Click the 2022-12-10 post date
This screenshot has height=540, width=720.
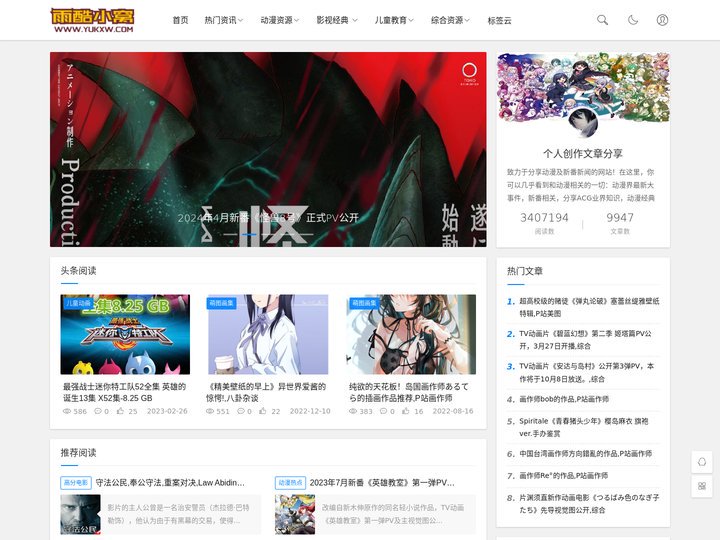pos(310,411)
